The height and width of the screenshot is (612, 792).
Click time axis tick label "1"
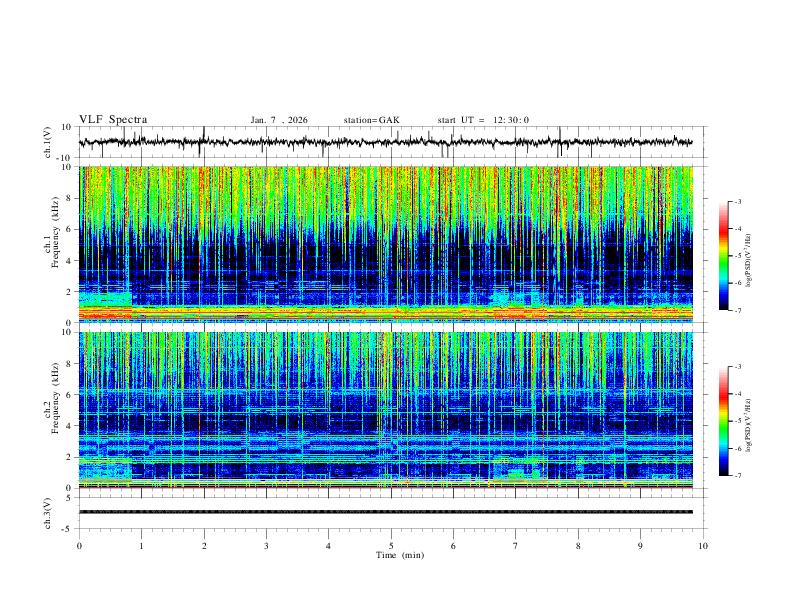(142, 546)
